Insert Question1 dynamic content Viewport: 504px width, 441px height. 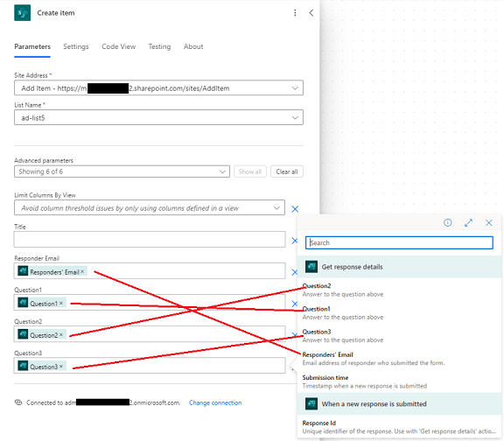point(400,312)
